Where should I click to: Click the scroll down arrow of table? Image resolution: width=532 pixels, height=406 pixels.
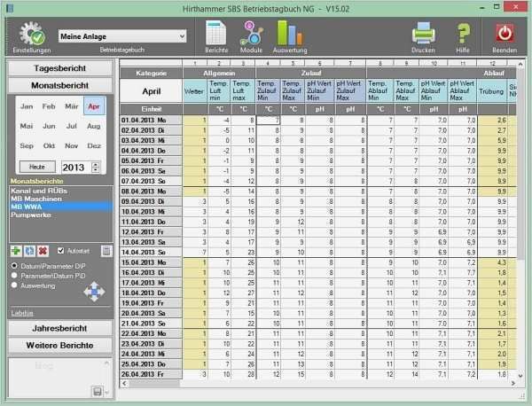[x=520, y=375]
